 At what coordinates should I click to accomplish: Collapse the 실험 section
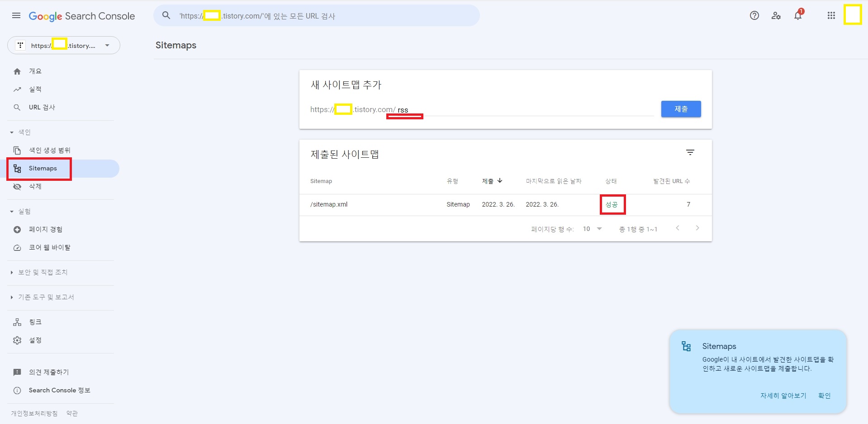click(12, 212)
